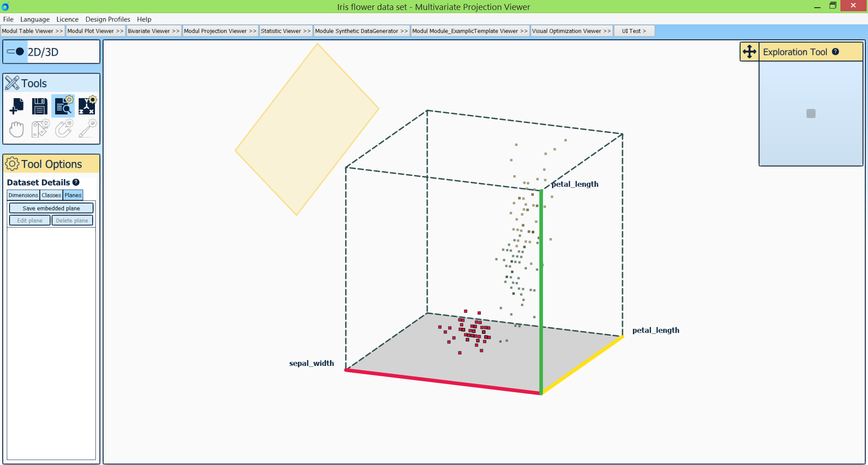Switch to the Classes tab
Screen dimensions: 868x465
click(x=52, y=195)
